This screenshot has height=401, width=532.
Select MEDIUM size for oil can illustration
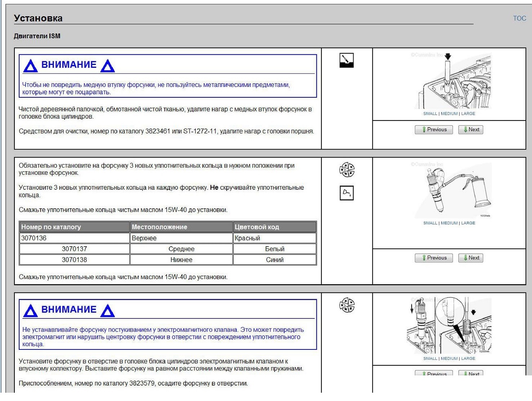[x=449, y=223]
